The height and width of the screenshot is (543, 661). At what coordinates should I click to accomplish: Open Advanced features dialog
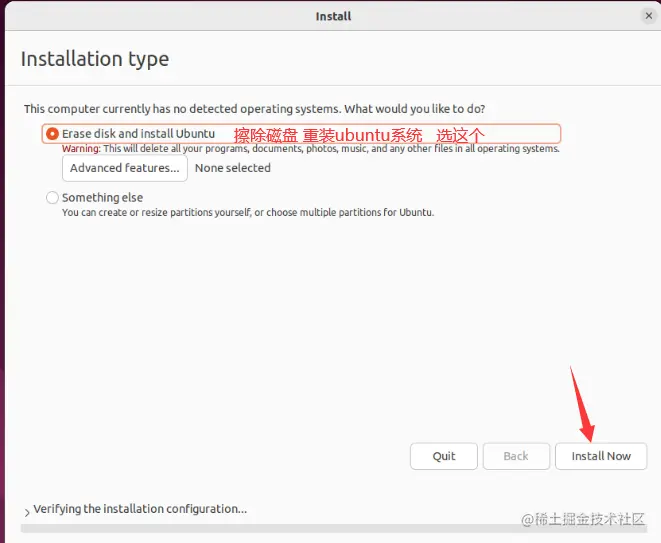click(x=125, y=168)
